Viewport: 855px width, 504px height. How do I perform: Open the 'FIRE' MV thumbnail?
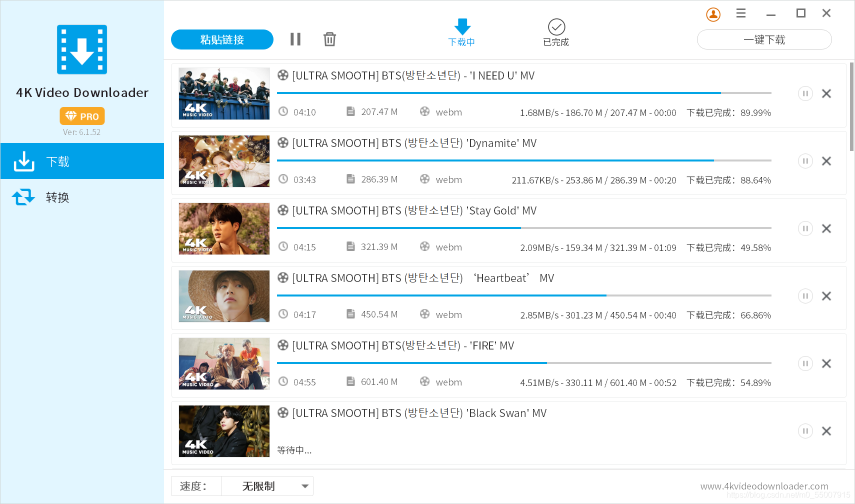click(224, 363)
